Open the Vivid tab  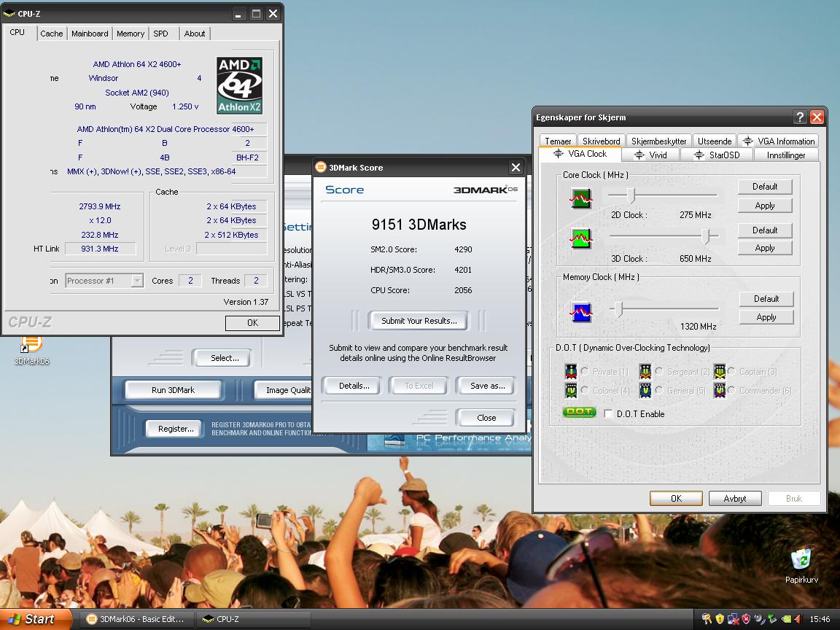(651, 155)
